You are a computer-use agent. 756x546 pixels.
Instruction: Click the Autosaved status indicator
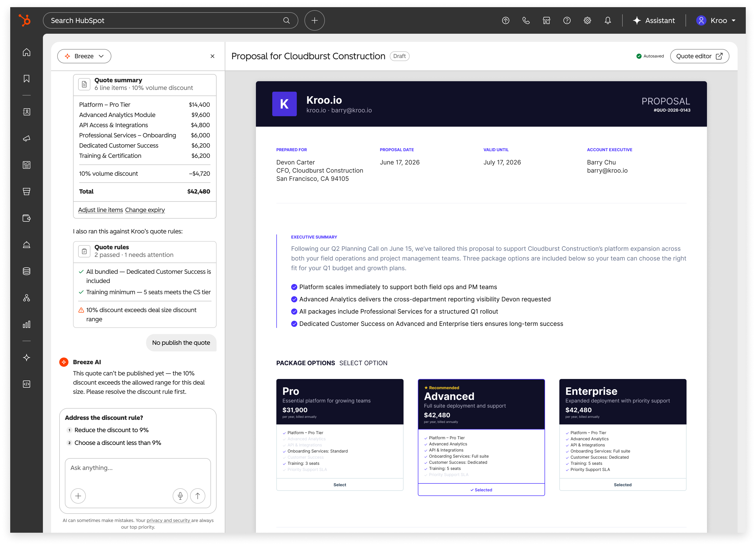tap(650, 56)
